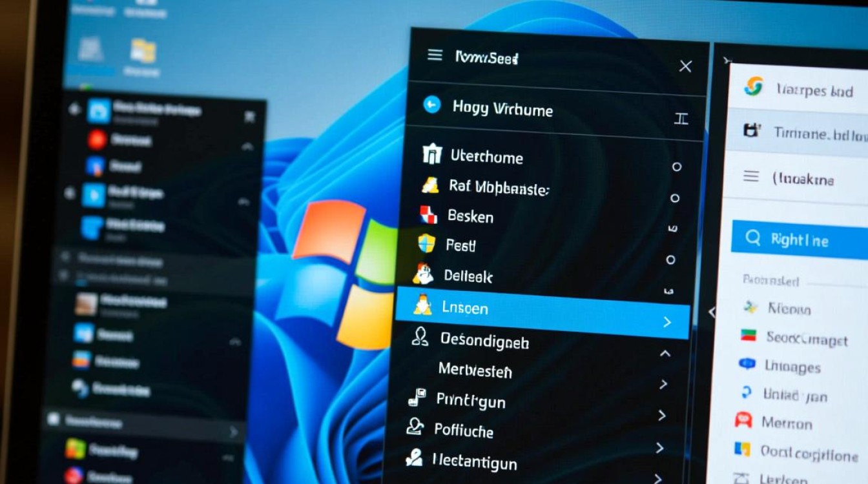Open the Hectantigun menu entry
868x484 pixels.
[474, 462]
